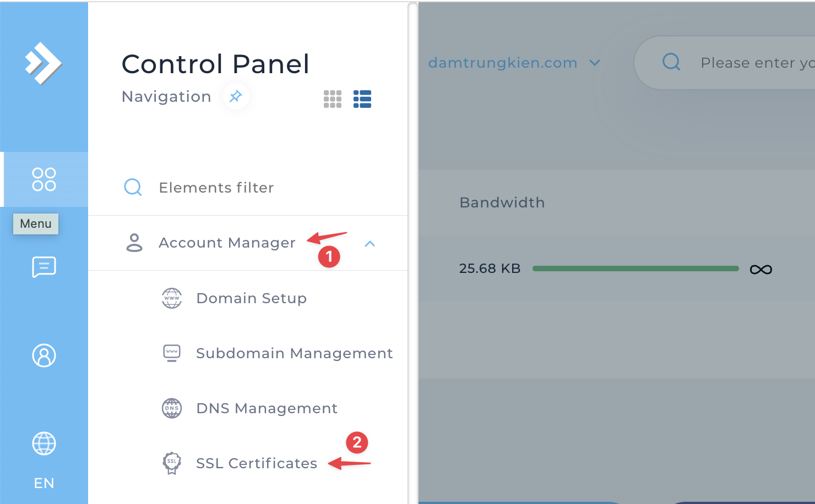Click the Subdomain Management monitor icon
The width and height of the screenshot is (815, 504).
tap(172, 353)
